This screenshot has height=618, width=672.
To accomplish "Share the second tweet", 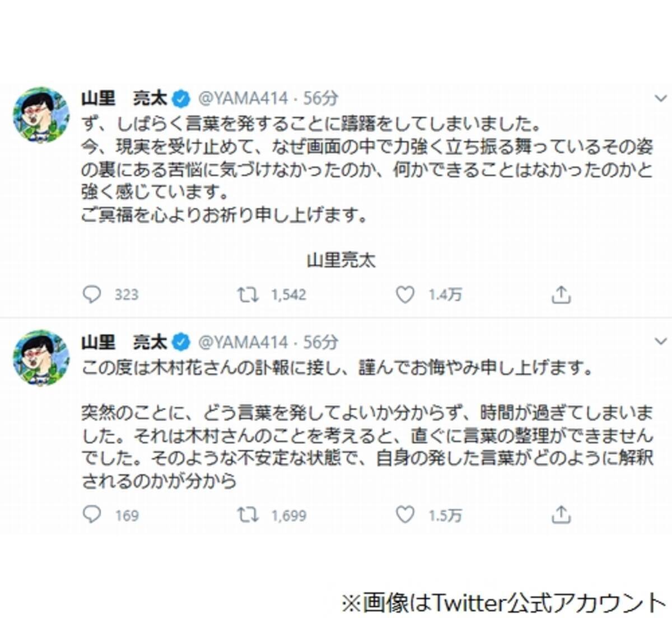I will tap(561, 514).
